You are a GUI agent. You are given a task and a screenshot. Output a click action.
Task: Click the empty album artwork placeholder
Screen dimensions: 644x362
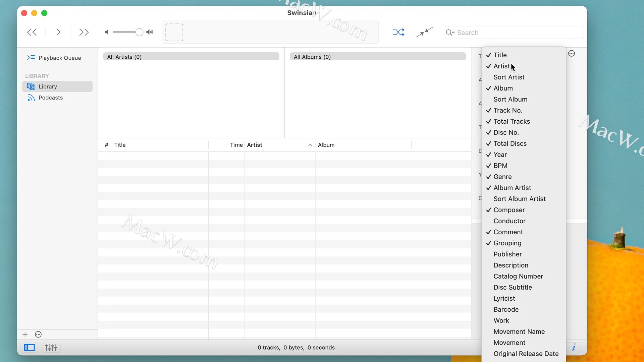pos(174,32)
